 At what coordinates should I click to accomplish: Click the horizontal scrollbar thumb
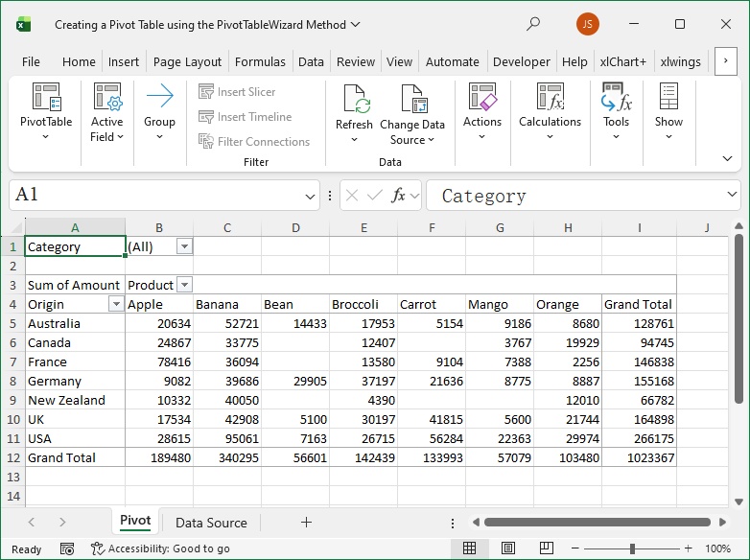pyautogui.click(x=597, y=523)
